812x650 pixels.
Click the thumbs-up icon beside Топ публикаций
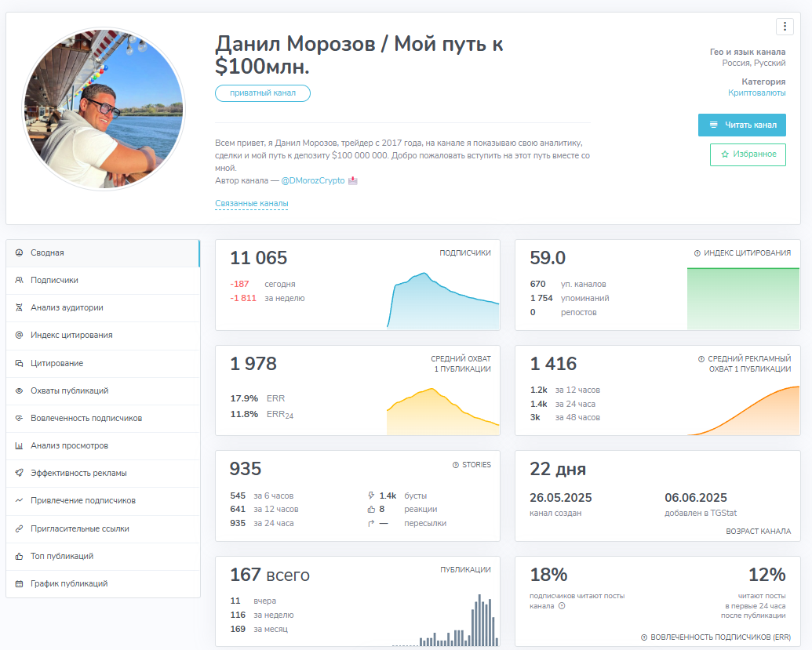point(19,557)
